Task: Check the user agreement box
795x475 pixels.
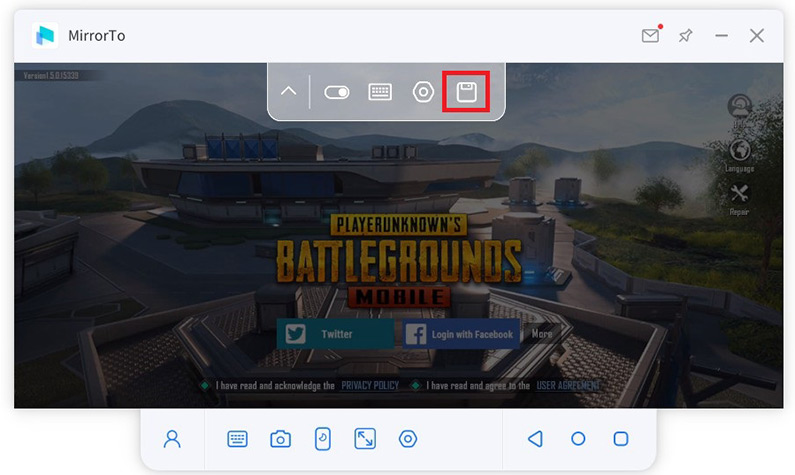Action: [415, 386]
